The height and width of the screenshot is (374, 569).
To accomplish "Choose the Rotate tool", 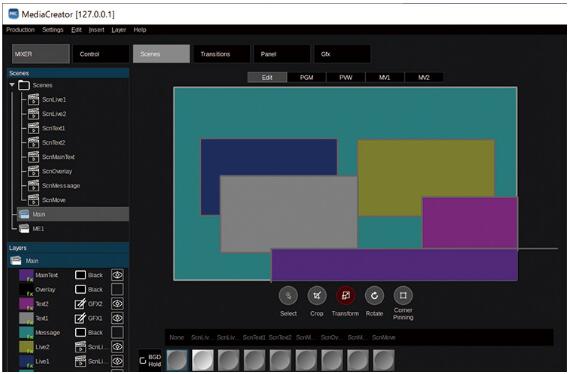I will coord(374,296).
